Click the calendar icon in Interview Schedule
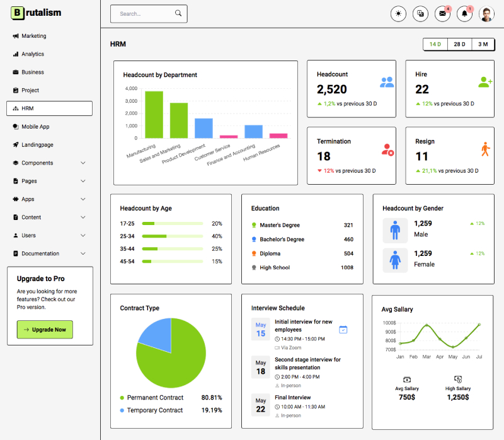The height and width of the screenshot is (440, 504). tap(343, 329)
